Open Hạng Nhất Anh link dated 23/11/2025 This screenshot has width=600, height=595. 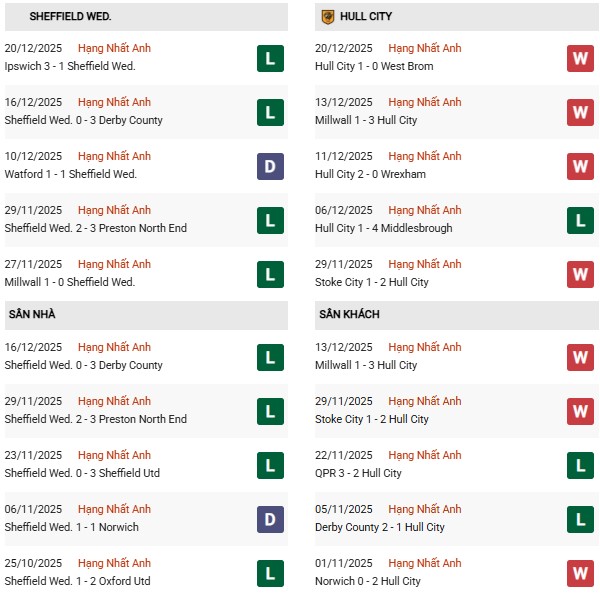point(114,455)
